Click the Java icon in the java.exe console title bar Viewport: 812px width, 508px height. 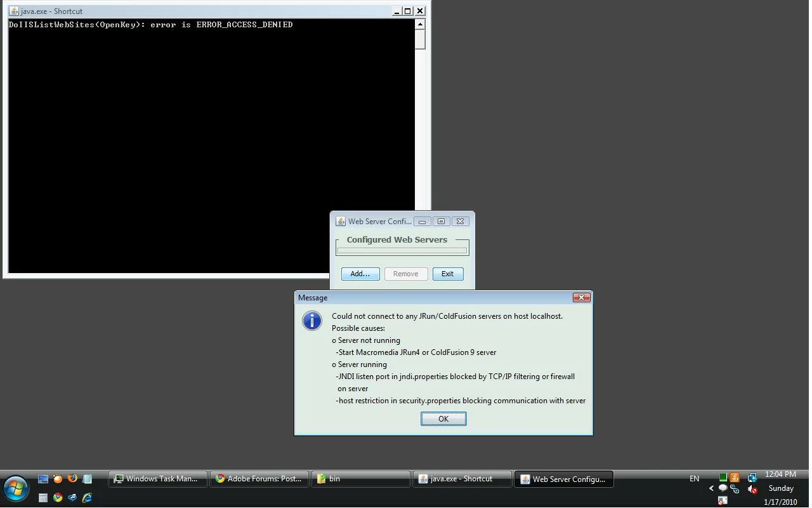click(x=13, y=11)
